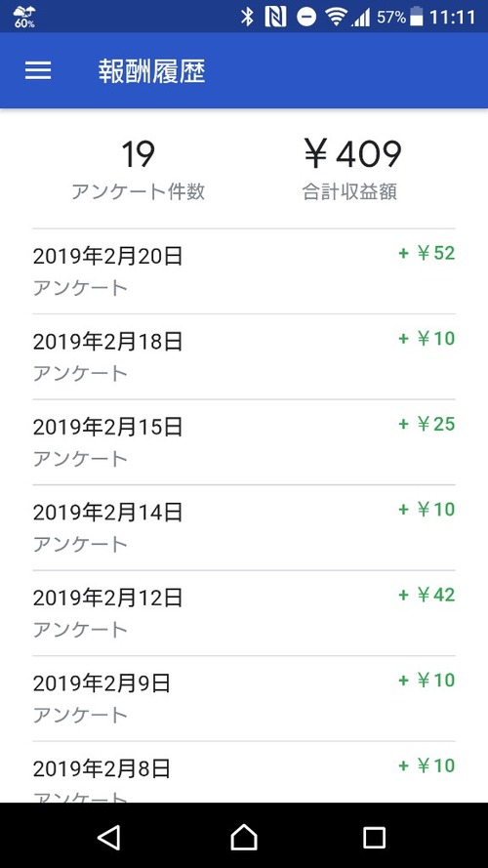Tap the 19 survey count figure
The height and width of the screenshot is (868, 488).
[139, 154]
